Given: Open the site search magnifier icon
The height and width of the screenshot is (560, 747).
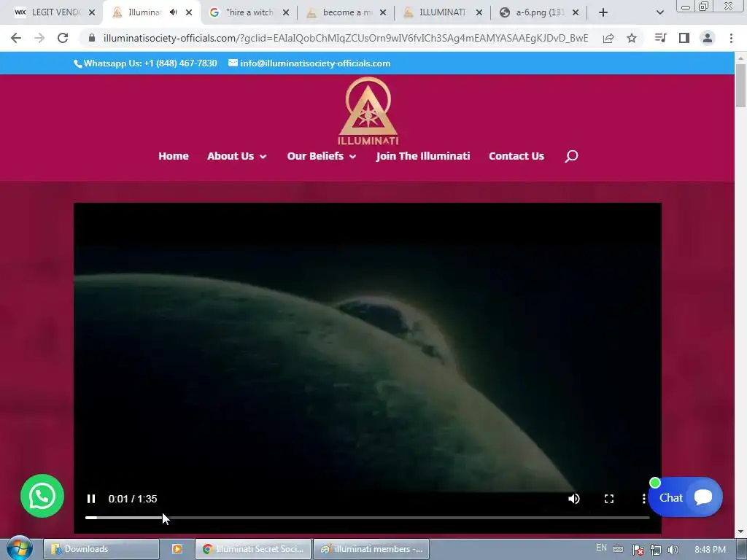Looking at the screenshot, I should coord(571,156).
